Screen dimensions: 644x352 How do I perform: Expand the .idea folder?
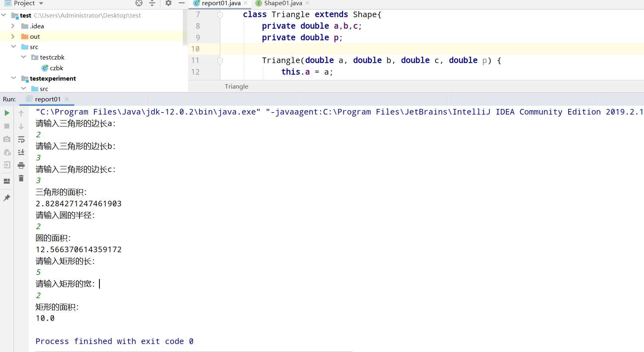pos(13,26)
